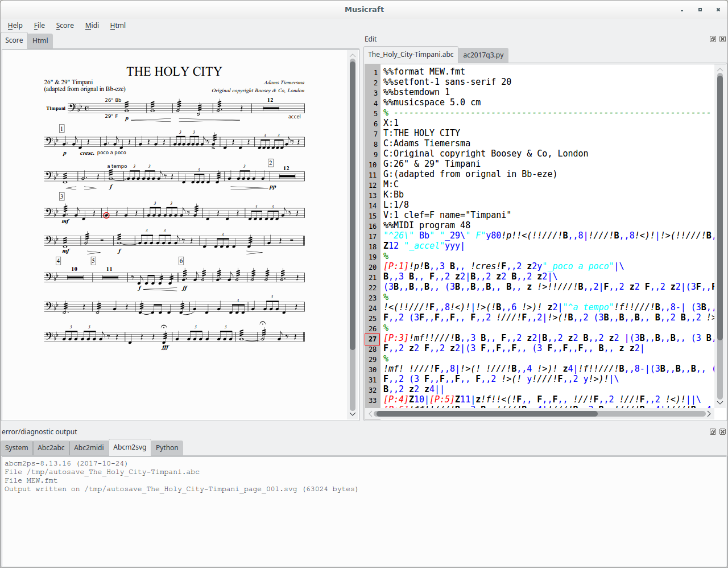The image size is (728, 568).
Task: Minimize the Musicraft window
Action: click(682, 10)
